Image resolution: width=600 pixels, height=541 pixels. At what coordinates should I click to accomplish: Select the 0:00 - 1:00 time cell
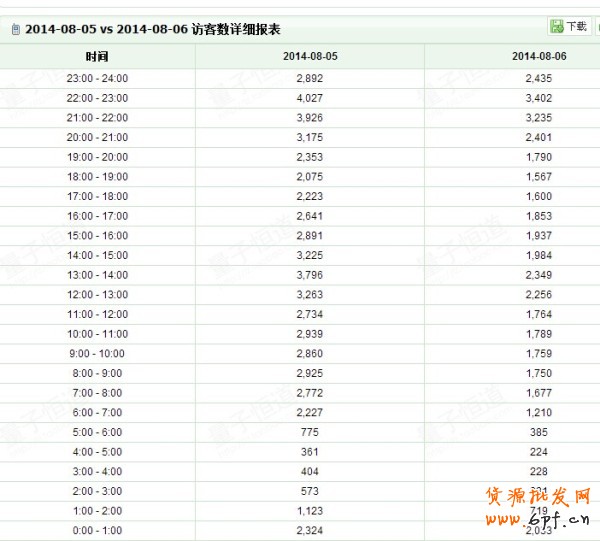coord(97,530)
